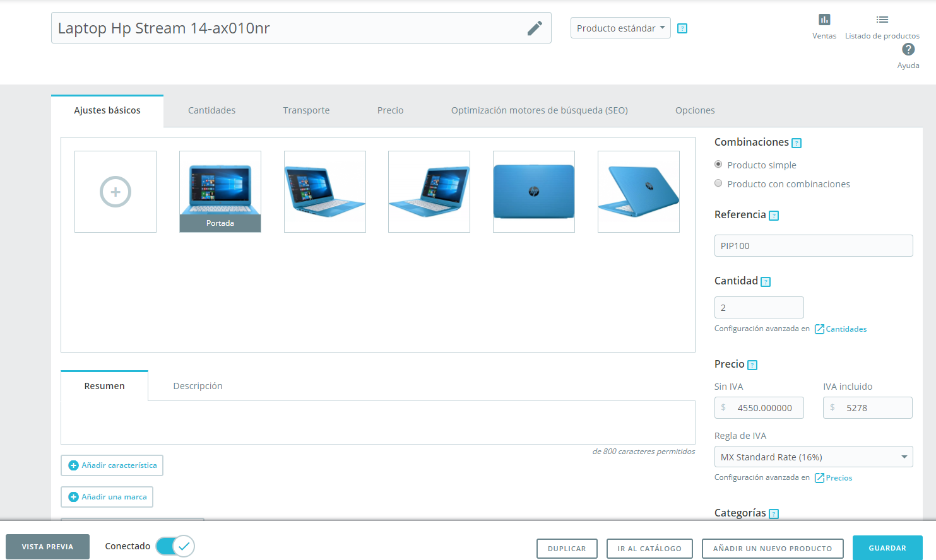Toggle the Conectado switch
This screenshot has height=560, width=936.
(175, 546)
